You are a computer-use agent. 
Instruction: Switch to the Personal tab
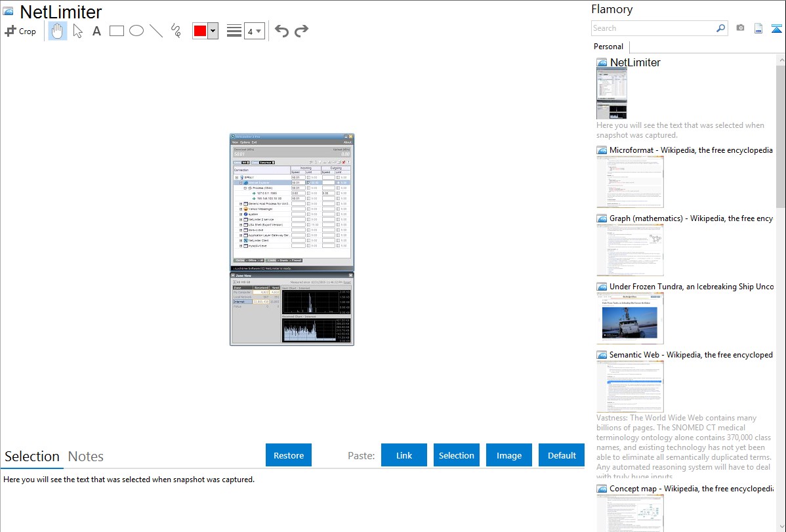(x=609, y=47)
